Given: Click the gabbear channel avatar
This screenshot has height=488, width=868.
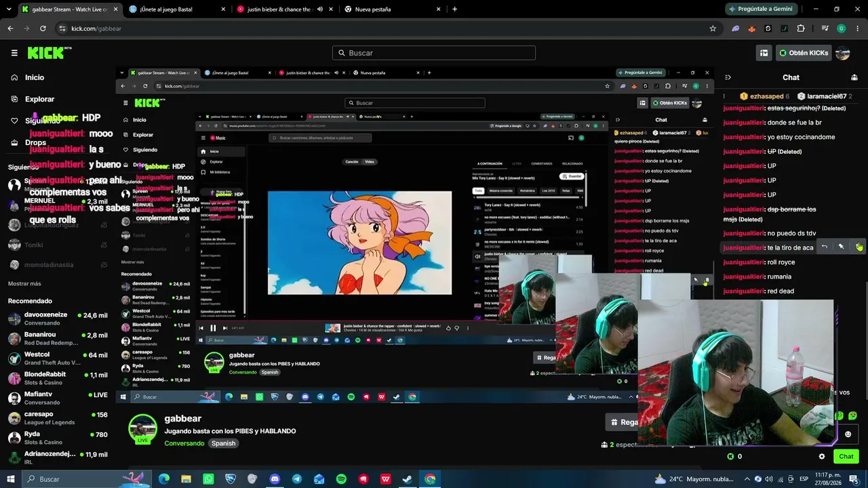Looking at the screenshot, I should point(142,429).
